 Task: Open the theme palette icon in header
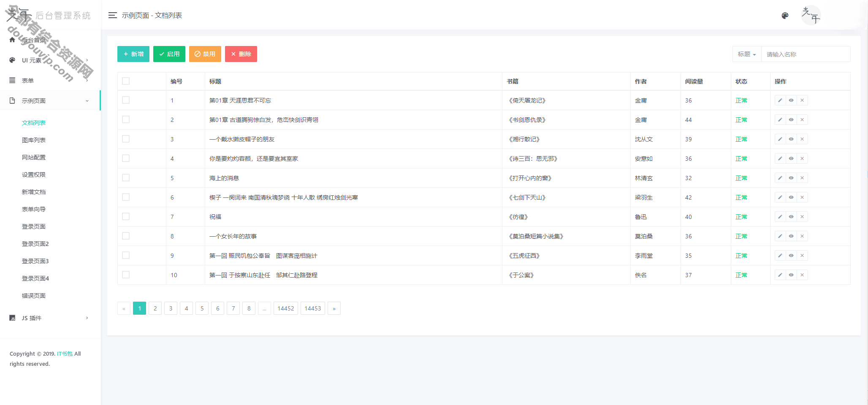[x=785, y=16]
